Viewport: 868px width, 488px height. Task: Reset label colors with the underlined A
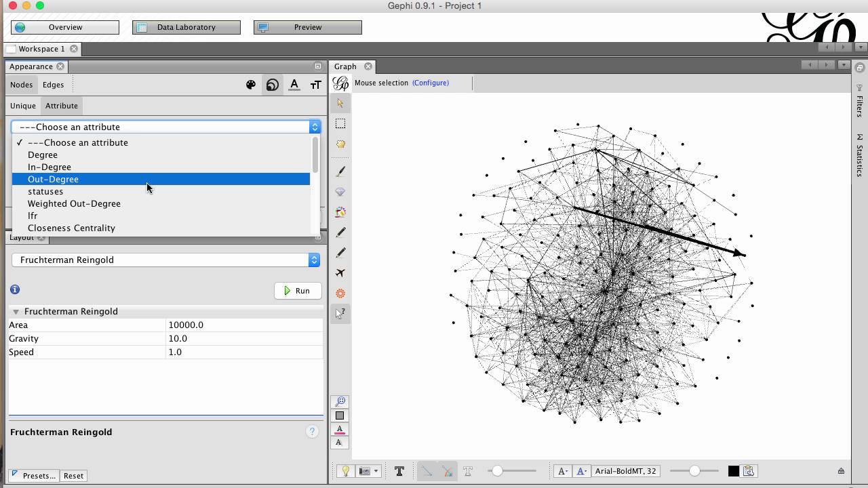340,429
